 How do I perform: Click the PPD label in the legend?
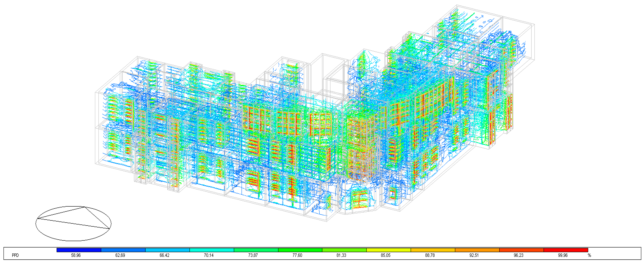[15, 256]
